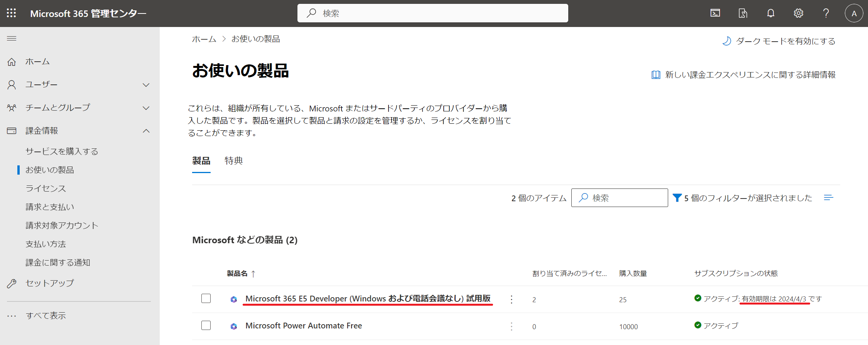Click お使いの製品 breadcrumb link
This screenshot has width=868, height=345.
pos(255,39)
